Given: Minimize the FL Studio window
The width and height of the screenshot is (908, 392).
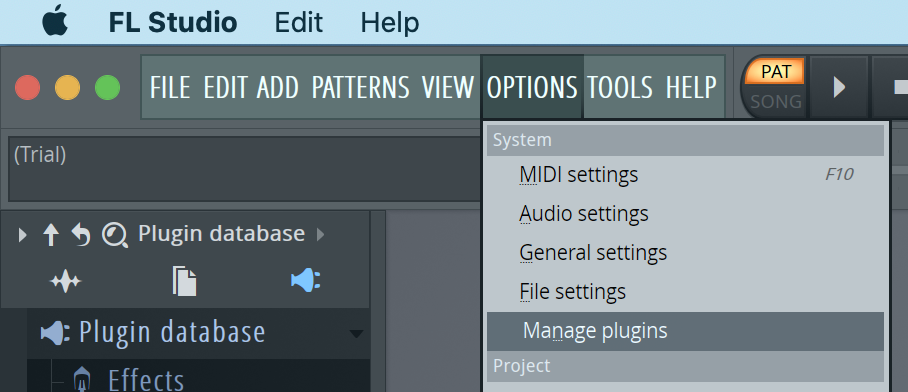Looking at the screenshot, I should (68, 88).
